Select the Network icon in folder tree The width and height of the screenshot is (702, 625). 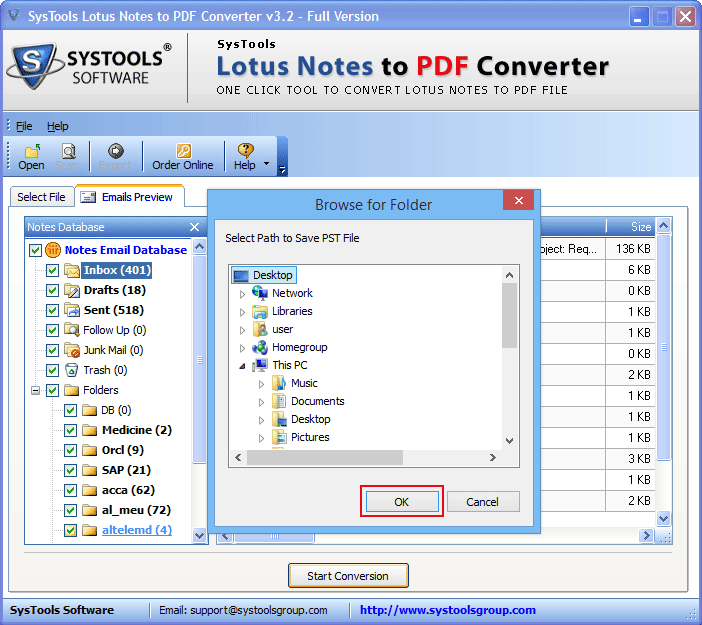[x=260, y=293]
